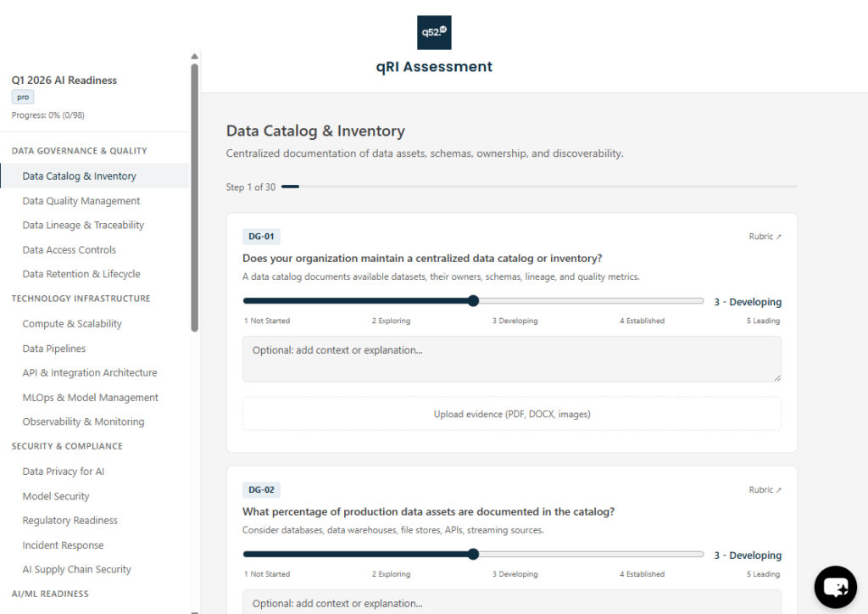Click the Step 1 of 30 progress bar

tap(540, 187)
